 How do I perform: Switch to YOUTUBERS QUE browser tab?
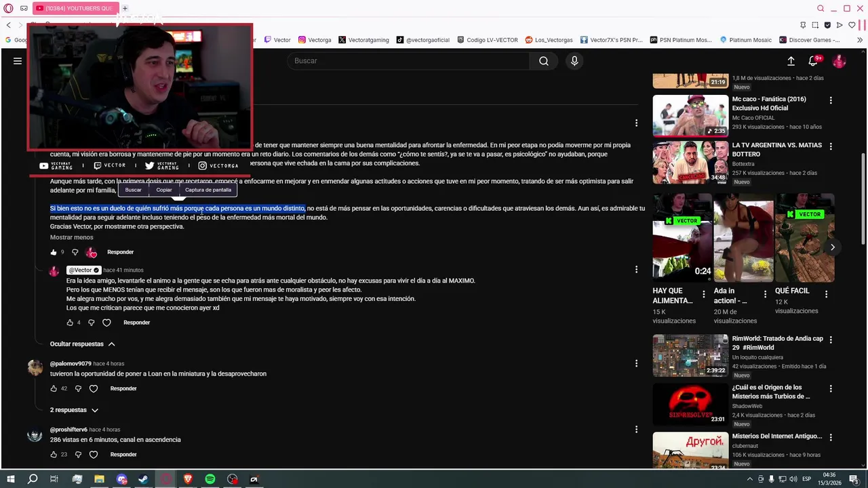[75, 8]
